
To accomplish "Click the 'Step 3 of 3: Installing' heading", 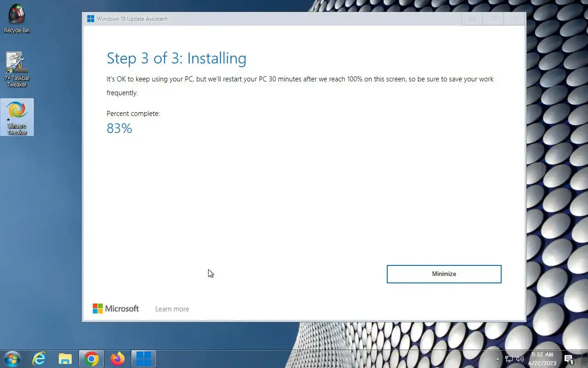I will pos(176,58).
